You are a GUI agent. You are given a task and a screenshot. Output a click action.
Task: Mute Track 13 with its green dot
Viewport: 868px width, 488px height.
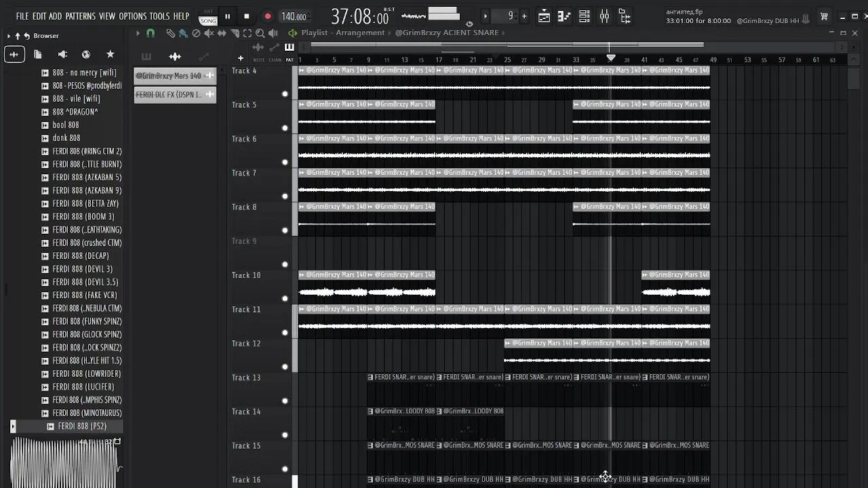[x=285, y=401]
